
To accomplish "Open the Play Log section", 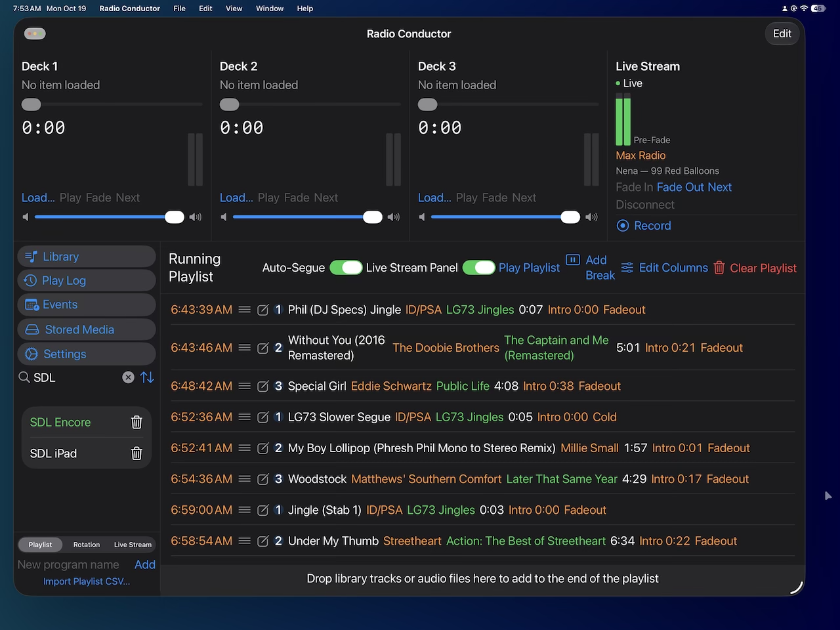I will click(x=87, y=280).
